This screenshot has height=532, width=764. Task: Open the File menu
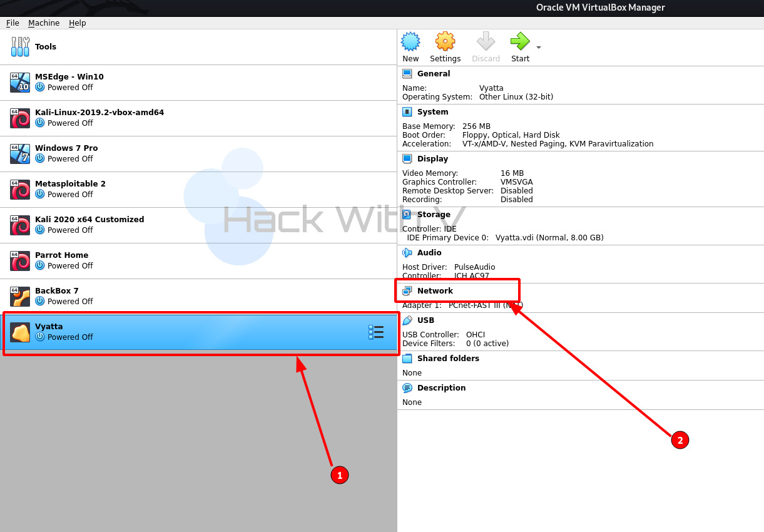[x=13, y=23]
